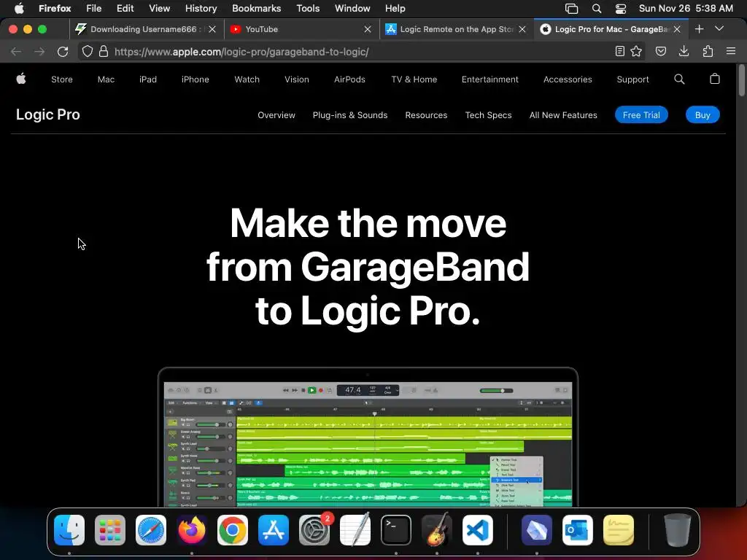Click the site padlock icon
The height and width of the screenshot is (560, 747).
point(104,52)
